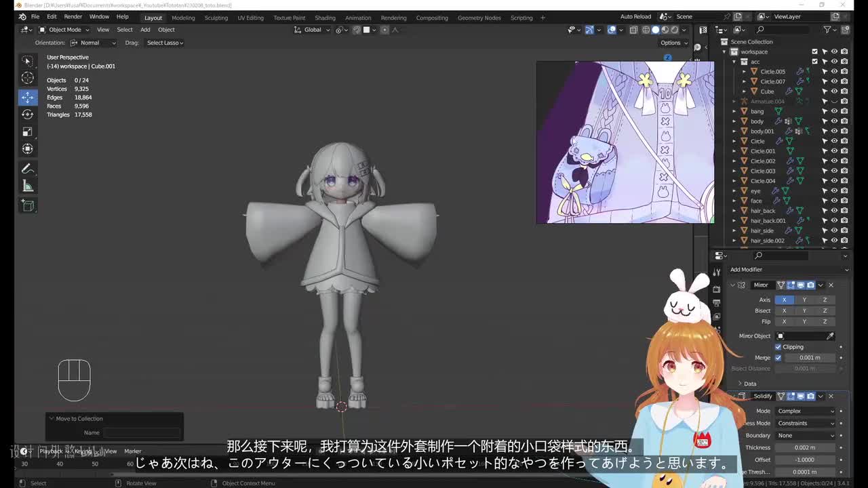This screenshot has width=868, height=488.
Task: Switch viewport to wireframe shading
Action: 646,30
